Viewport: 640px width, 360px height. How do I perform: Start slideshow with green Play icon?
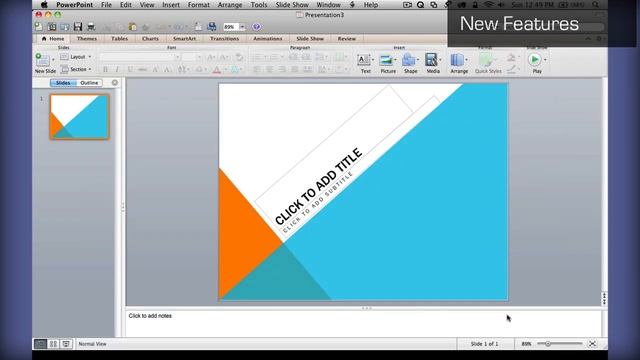[x=534, y=60]
